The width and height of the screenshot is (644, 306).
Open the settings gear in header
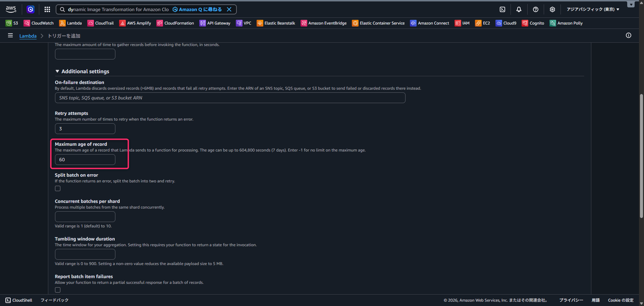coord(552,9)
